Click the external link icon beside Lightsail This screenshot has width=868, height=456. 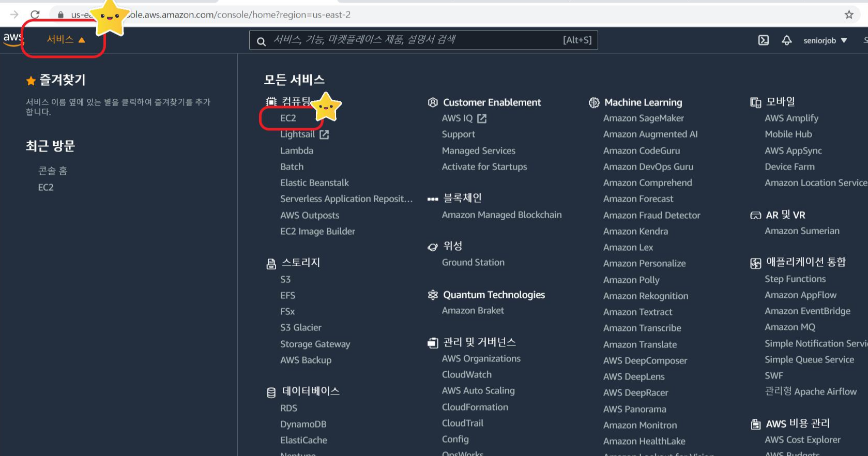(324, 134)
